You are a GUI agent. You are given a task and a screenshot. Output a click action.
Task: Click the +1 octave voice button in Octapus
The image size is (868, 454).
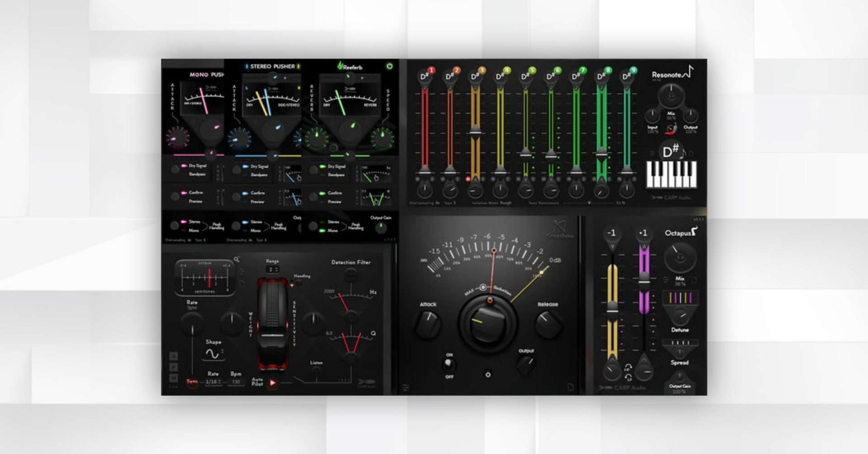pyautogui.click(x=643, y=233)
